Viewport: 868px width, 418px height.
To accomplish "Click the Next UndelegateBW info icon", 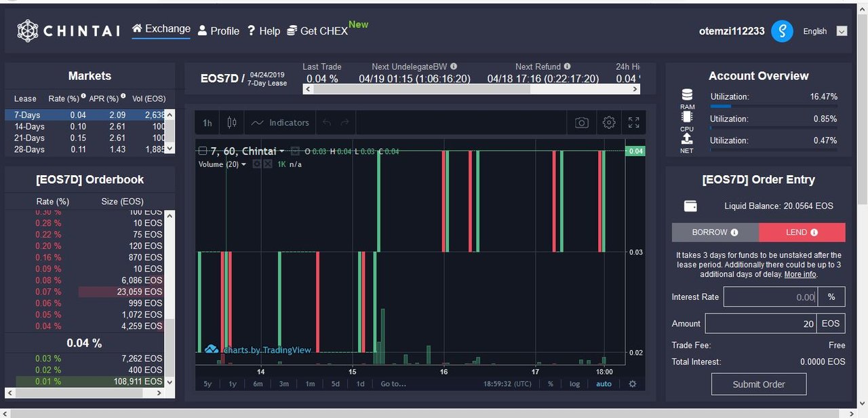I will tap(454, 66).
